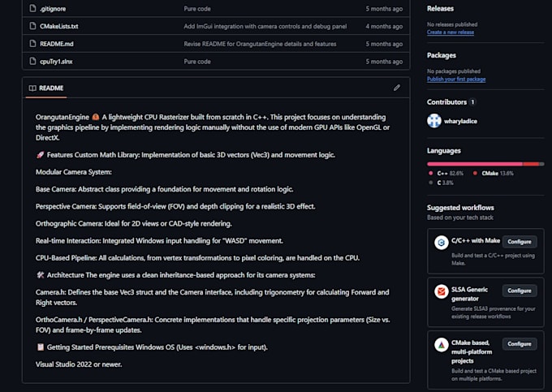Open the CMake 13.6% language link
Screen dimensions: 552x392
494,173
